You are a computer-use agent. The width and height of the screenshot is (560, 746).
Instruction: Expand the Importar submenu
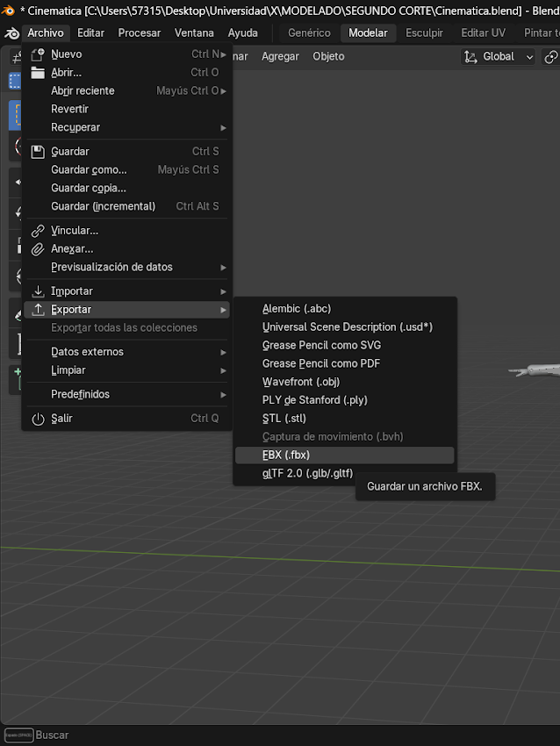pos(127,291)
